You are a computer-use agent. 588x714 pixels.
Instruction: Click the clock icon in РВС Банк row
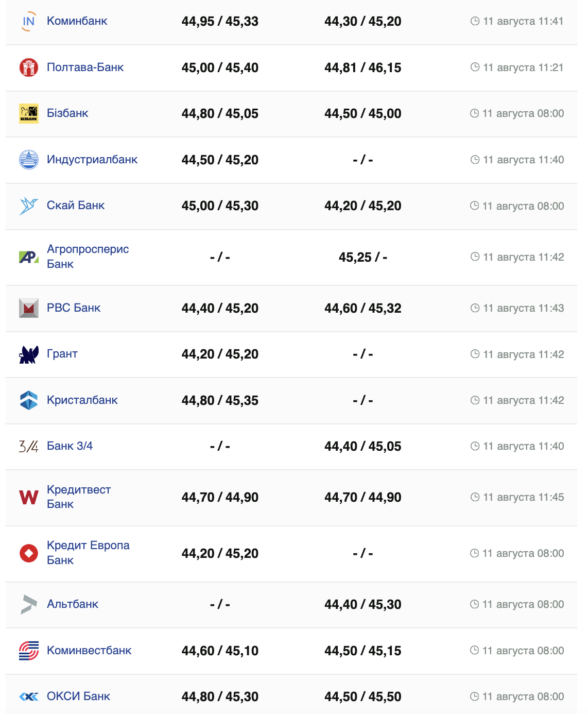(x=475, y=308)
